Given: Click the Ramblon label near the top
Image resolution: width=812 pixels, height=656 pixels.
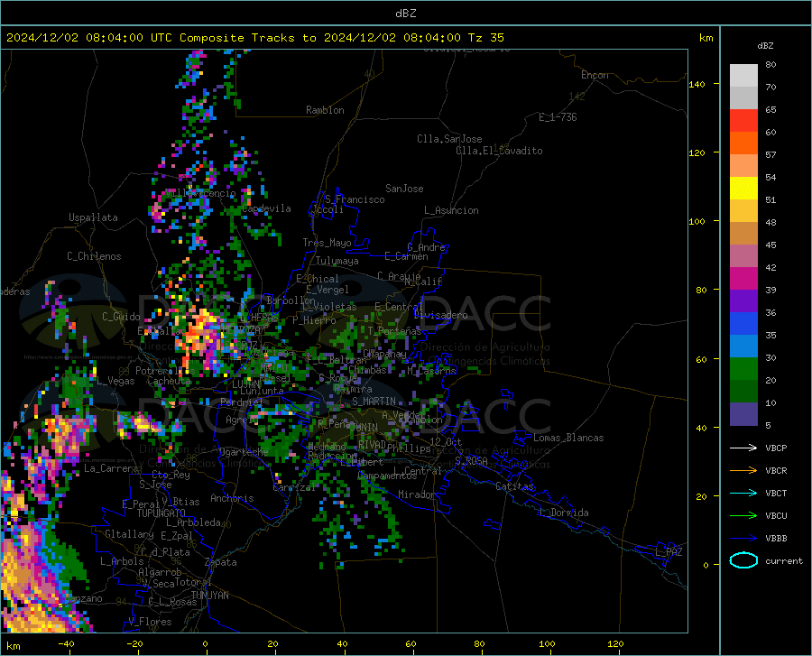Looking at the screenshot, I should click(325, 110).
